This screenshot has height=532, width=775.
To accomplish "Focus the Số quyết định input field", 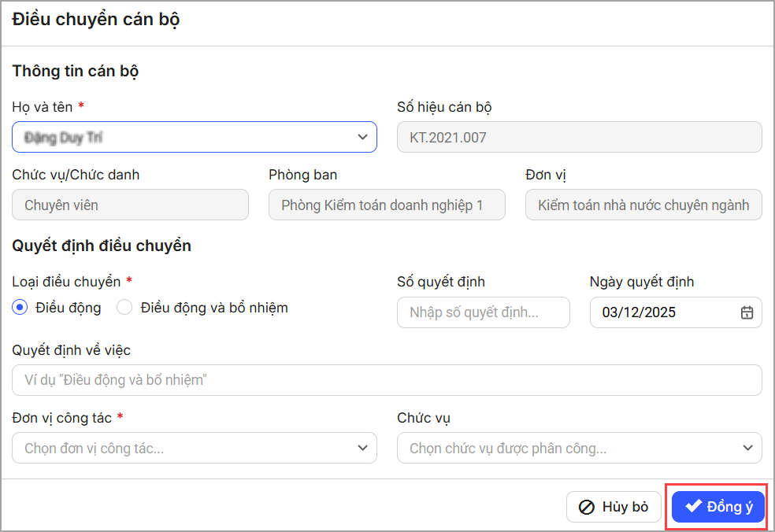I will coord(483,312).
